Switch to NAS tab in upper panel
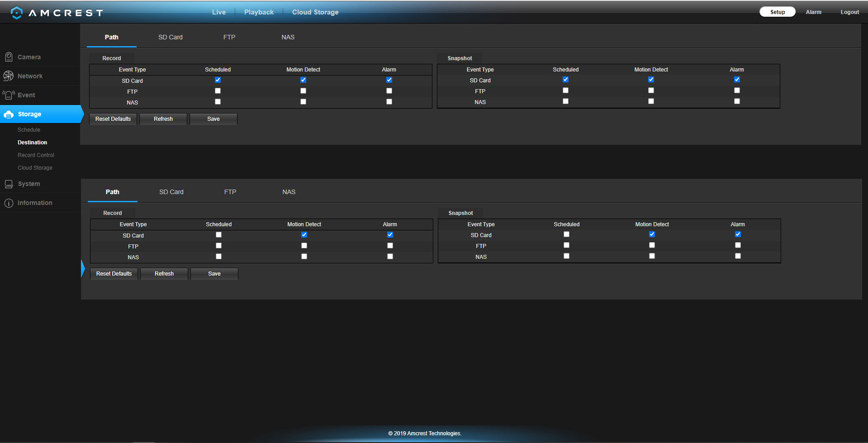Image resolution: width=868 pixels, height=443 pixels. click(288, 37)
